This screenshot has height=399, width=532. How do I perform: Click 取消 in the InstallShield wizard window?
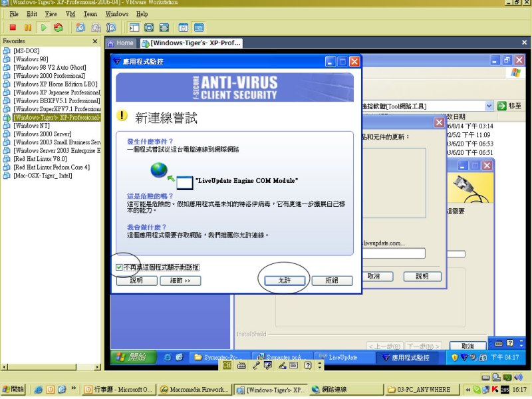(467, 346)
